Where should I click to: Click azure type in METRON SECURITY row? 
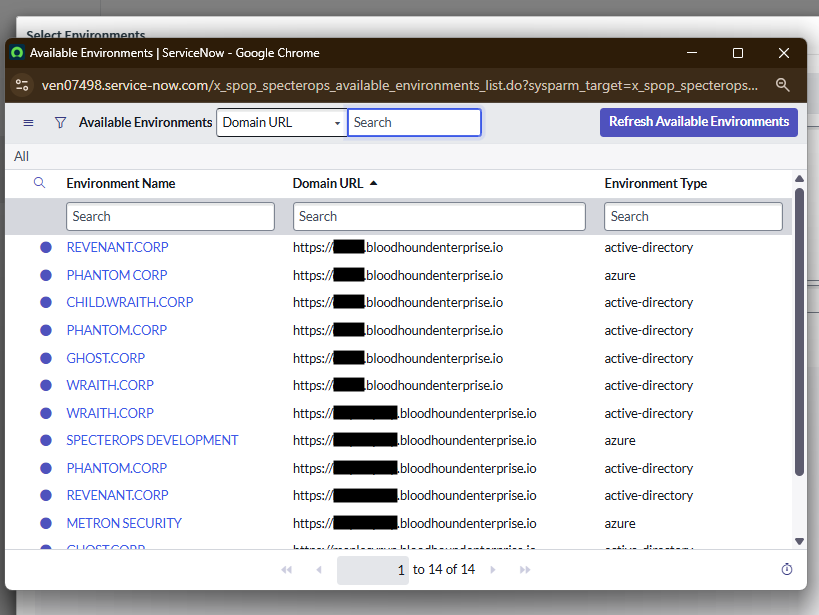[620, 523]
